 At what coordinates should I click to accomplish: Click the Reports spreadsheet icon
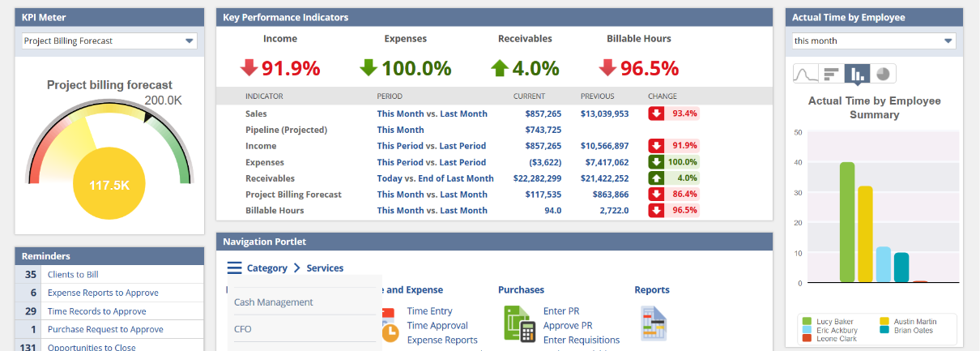pyautogui.click(x=653, y=323)
